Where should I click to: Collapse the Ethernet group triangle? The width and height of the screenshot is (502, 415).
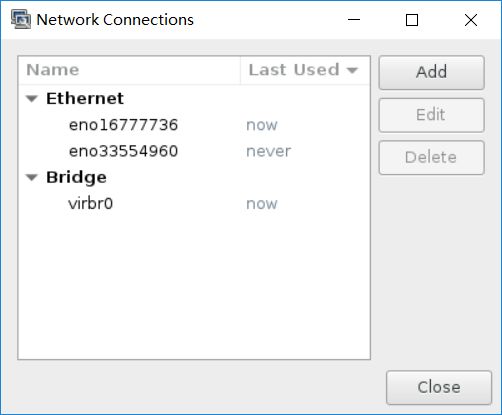coord(32,99)
